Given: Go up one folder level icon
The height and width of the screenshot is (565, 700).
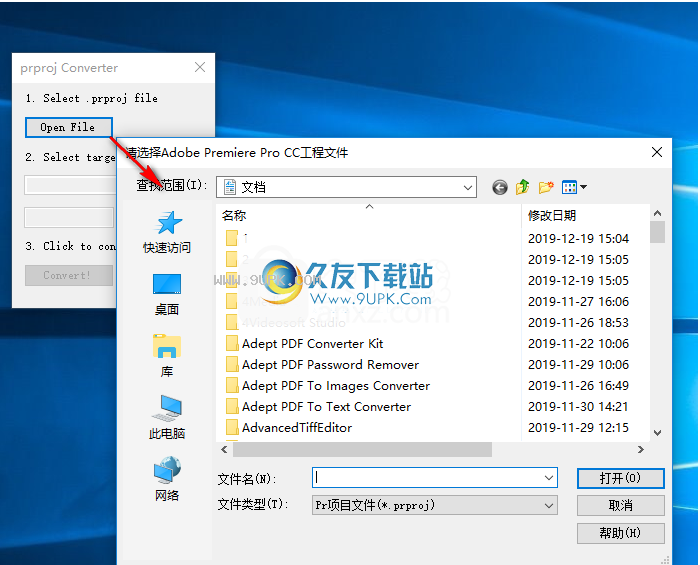Looking at the screenshot, I should coord(522,187).
